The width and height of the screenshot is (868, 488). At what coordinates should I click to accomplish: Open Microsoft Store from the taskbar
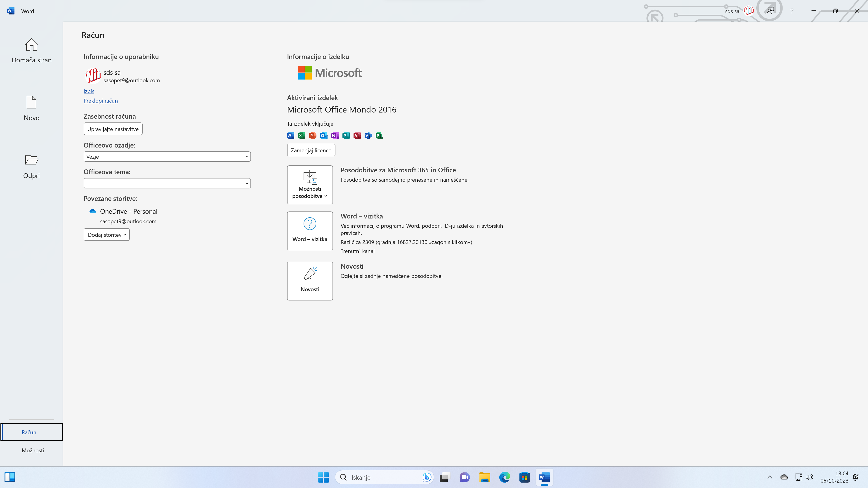pyautogui.click(x=525, y=477)
